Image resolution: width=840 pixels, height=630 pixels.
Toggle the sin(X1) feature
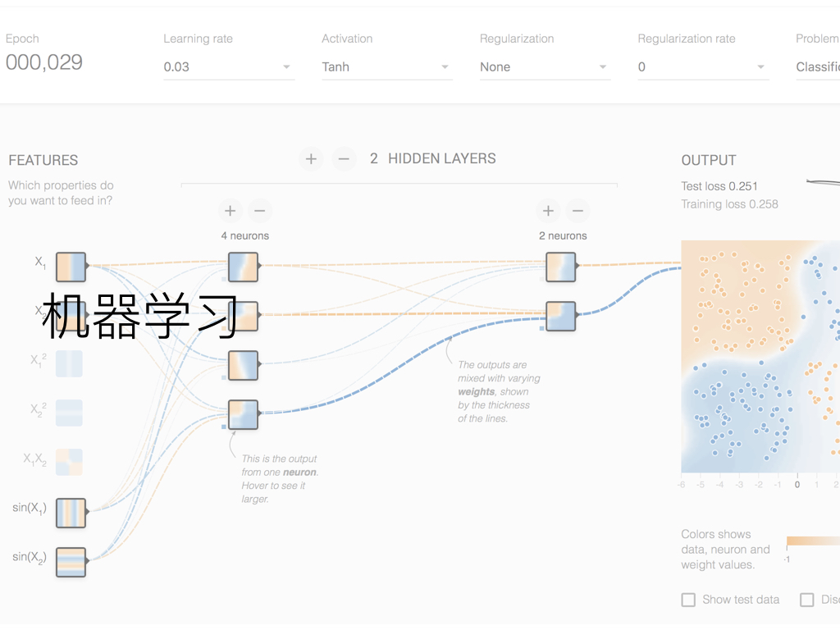(x=71, y=513)
